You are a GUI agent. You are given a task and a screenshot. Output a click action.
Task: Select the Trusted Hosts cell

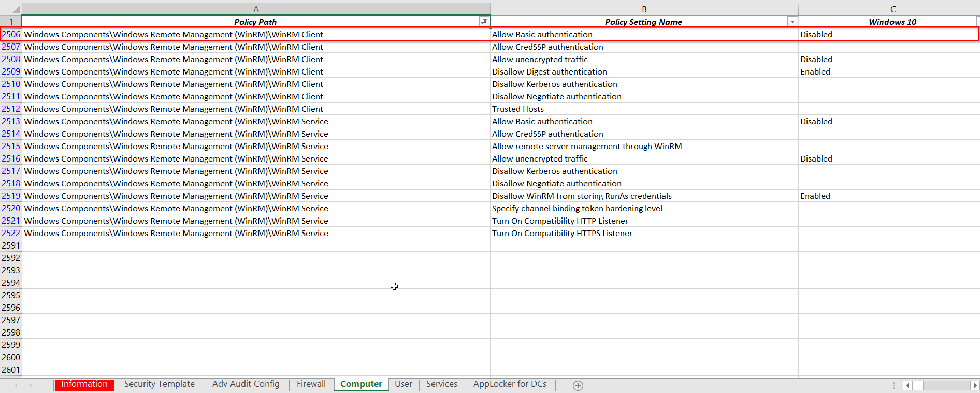coord(644,109)
